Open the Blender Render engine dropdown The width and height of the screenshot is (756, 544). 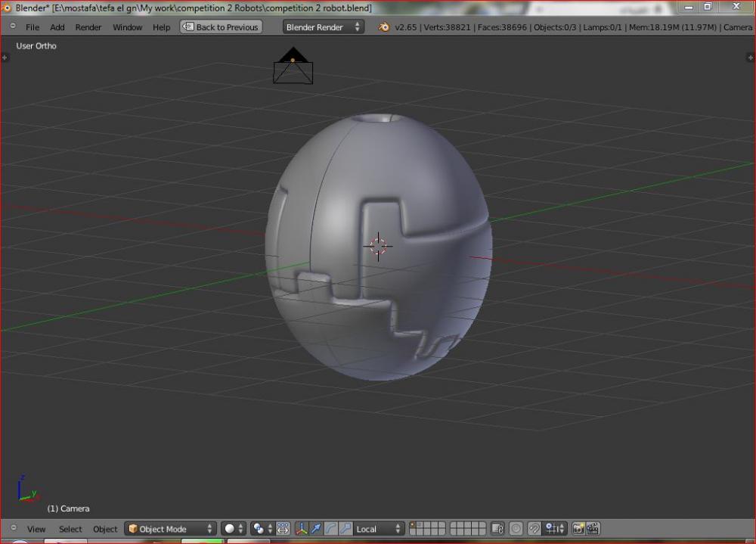[324, 27]
